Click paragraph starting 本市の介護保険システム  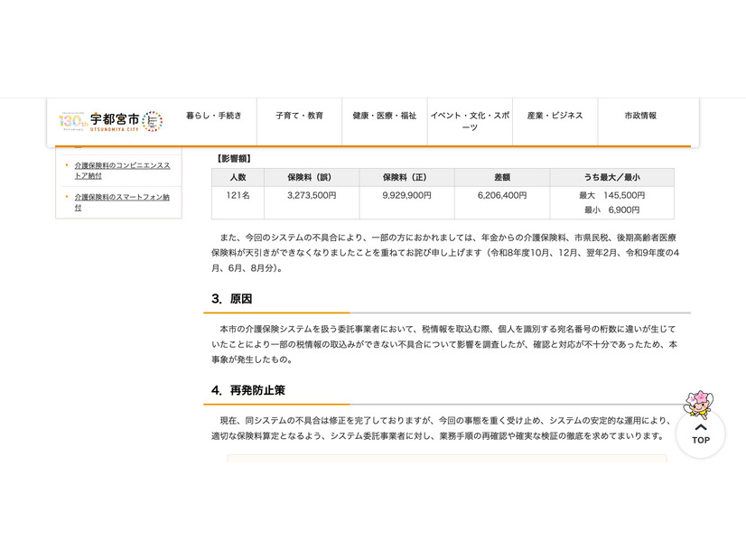[x=444, y=344]
